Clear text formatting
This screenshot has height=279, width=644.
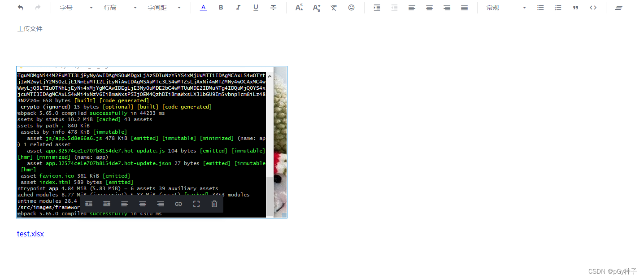334,8
